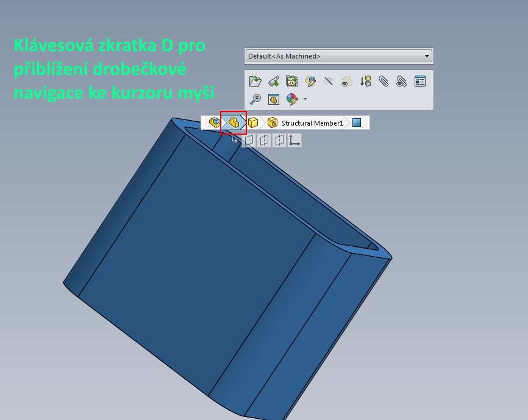Click the blue face swatch ending the breadcrumb

pyautogui.click(x=357, y=122)
